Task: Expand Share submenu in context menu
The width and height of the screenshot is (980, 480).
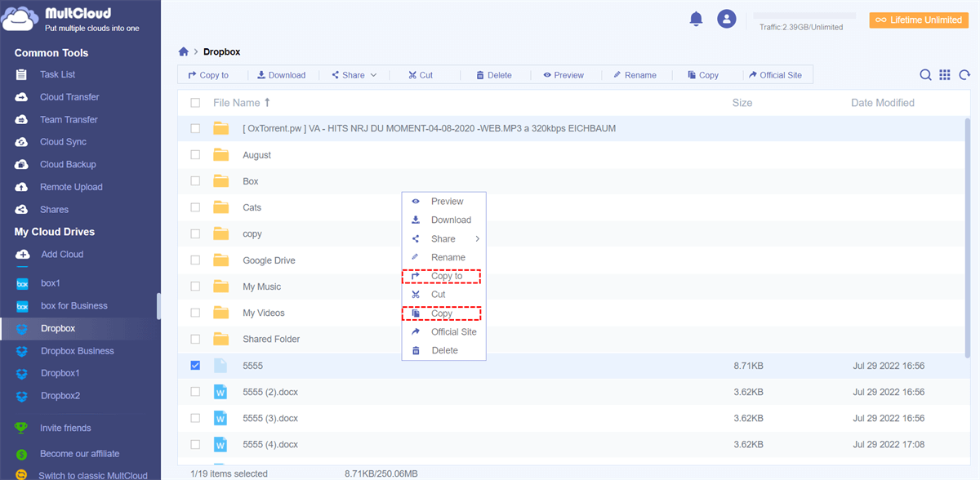Action: click(445, 239)
